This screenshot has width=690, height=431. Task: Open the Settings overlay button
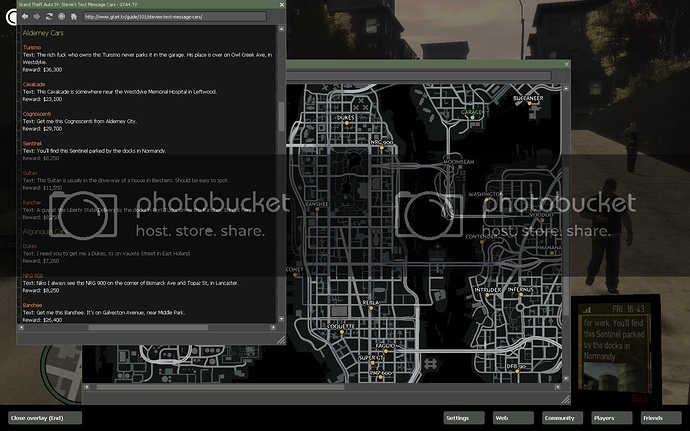(x=458, y=418)
